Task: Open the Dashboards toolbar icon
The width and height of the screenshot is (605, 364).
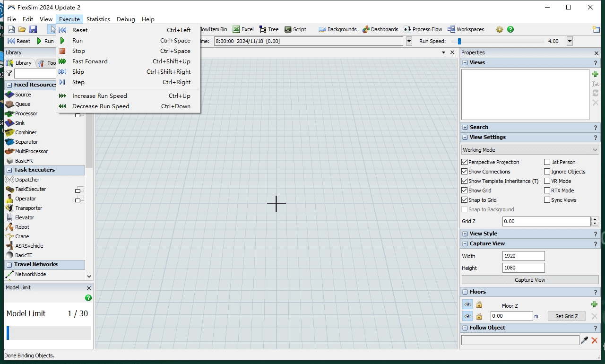Action: coord(380,29)
